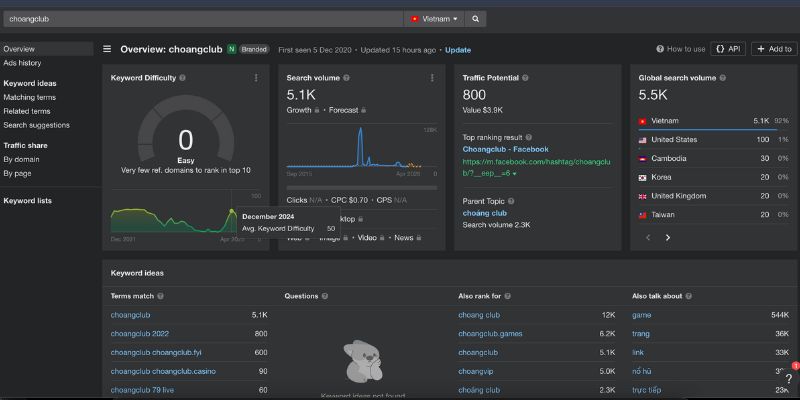
Task: Click the Branded tag badge
Action: point(254,49)
